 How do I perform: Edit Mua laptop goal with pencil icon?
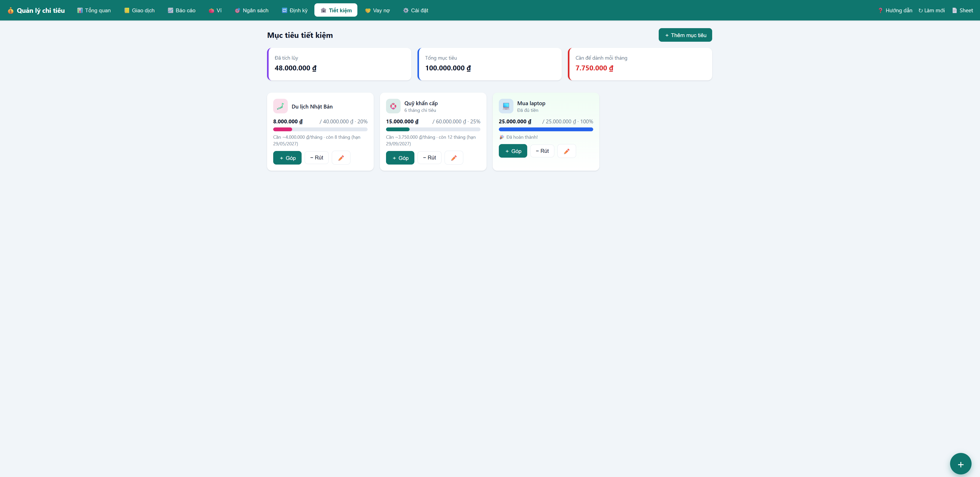566,151
